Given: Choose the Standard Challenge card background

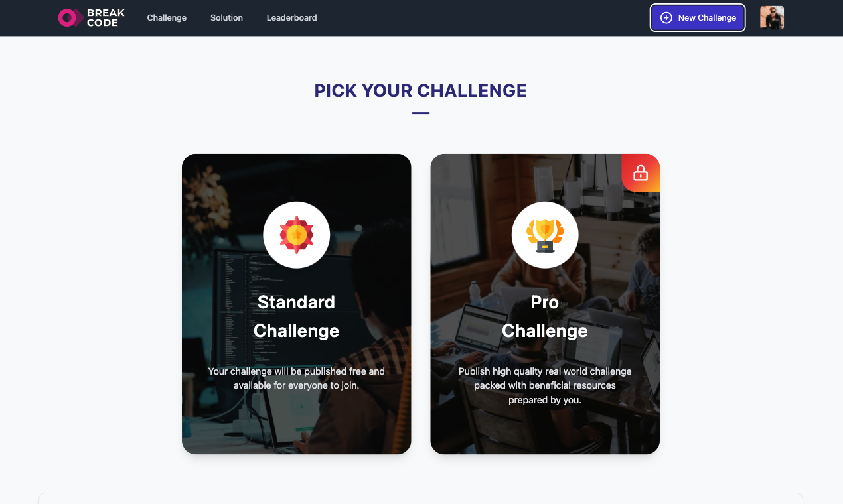Looking at the screenshot, I should tap(297, 424).
